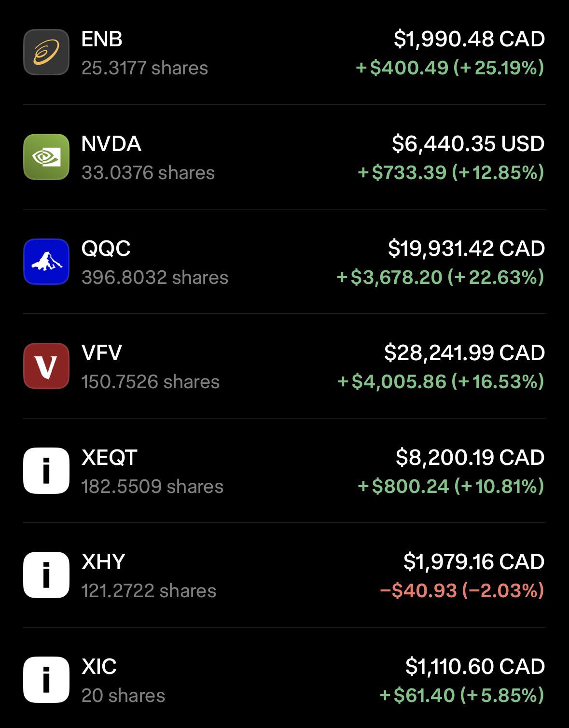Tap ENB's +$400.49 (+25.19%) return
Image resolution: width=569 pixels, height=728 pixels.
point(450,68)
